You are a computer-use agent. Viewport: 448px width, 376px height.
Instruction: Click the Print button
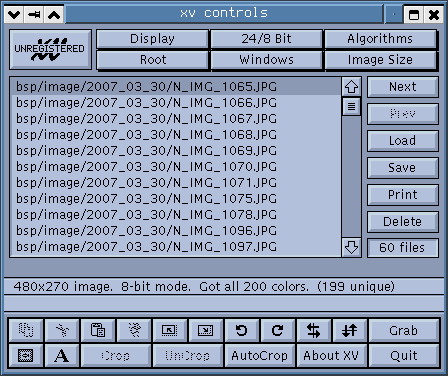[403, 195]
